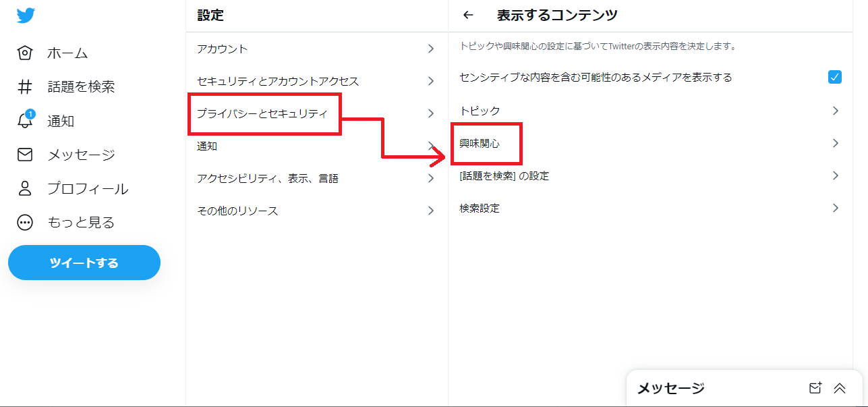Image resolution: width=868 pixels, height=407 pixels.
Task: Expand the その他のリソース chevron
Action: click(431, 211)
